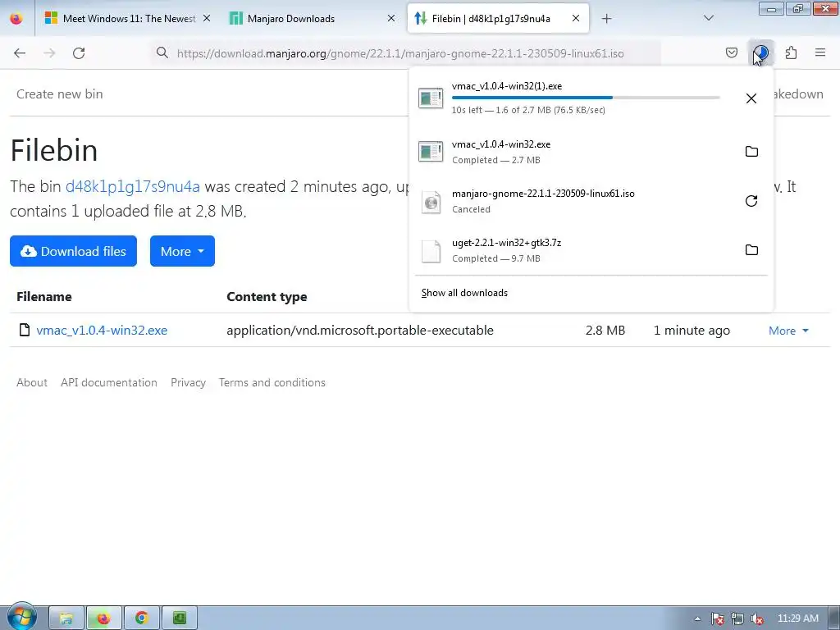Launch Chrome from the taskbar

pyautogui.click(x=141, y=619)
